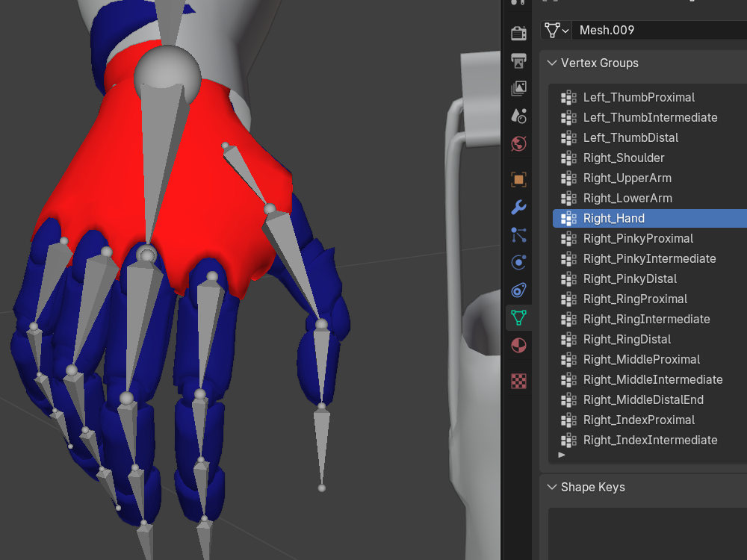
Task: Select the Right_UpperArm vertex group
Action: click(x=650, y=178)
